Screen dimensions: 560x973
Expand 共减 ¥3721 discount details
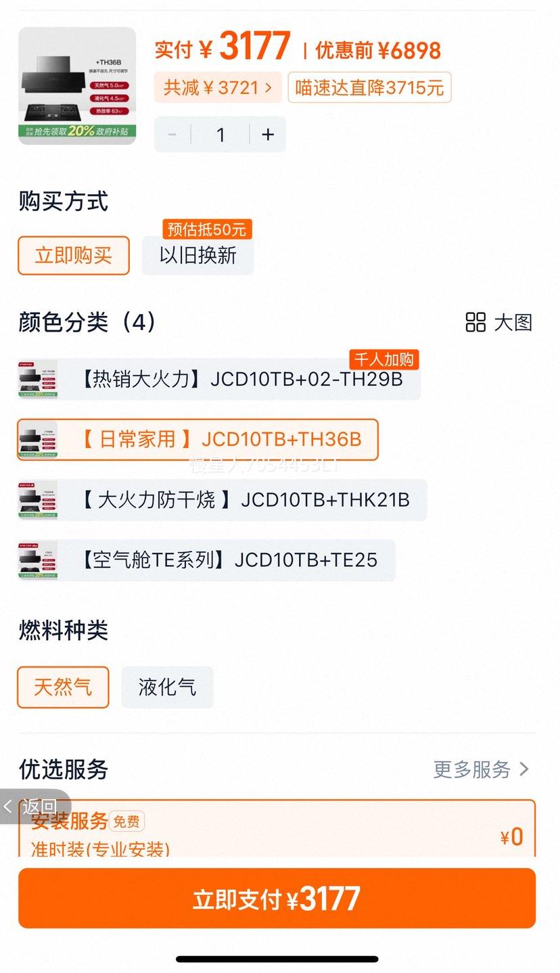[x=218, y=87]
